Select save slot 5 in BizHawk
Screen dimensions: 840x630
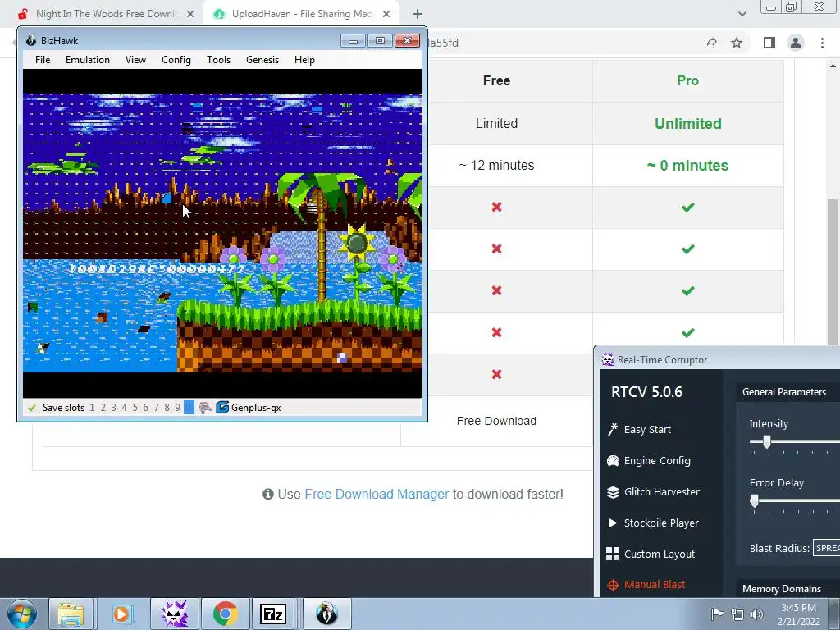pyautogui.click(x=135, y=408)
